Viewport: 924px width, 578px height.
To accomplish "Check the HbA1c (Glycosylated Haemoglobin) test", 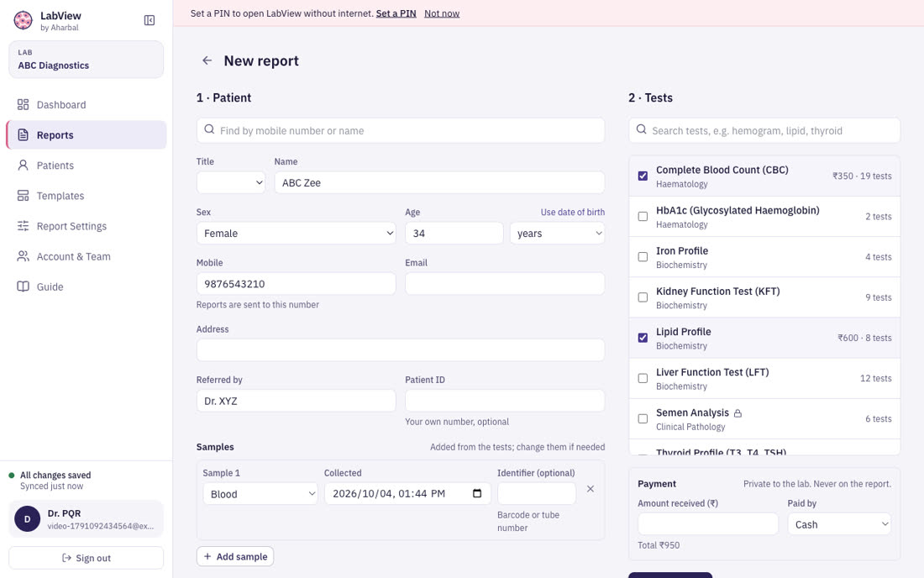I will point(643,216).
